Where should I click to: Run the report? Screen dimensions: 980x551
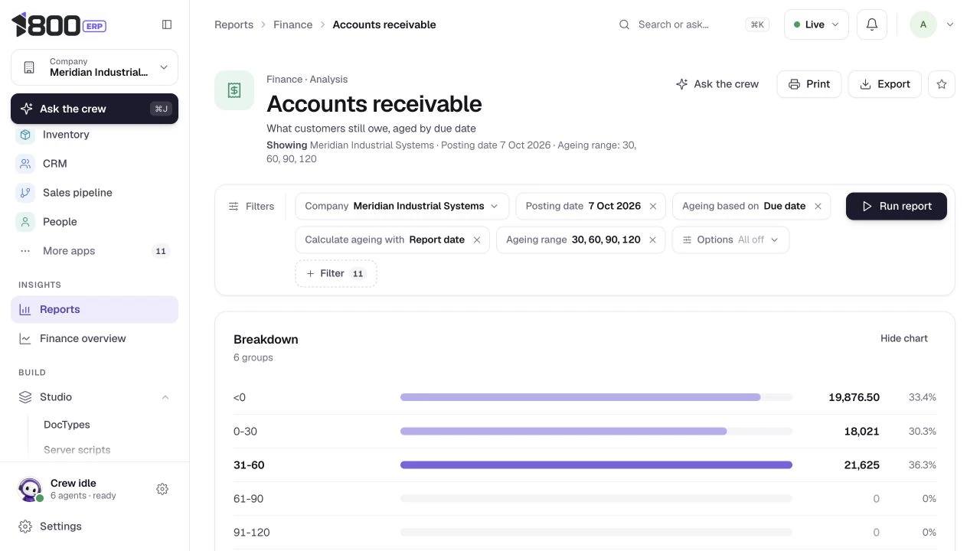click(897, 206)
